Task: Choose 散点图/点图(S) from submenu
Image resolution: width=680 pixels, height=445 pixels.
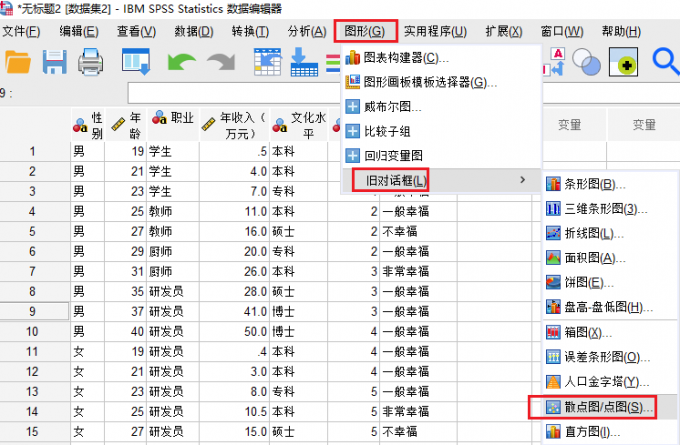Action: click(x=609, y=407)
